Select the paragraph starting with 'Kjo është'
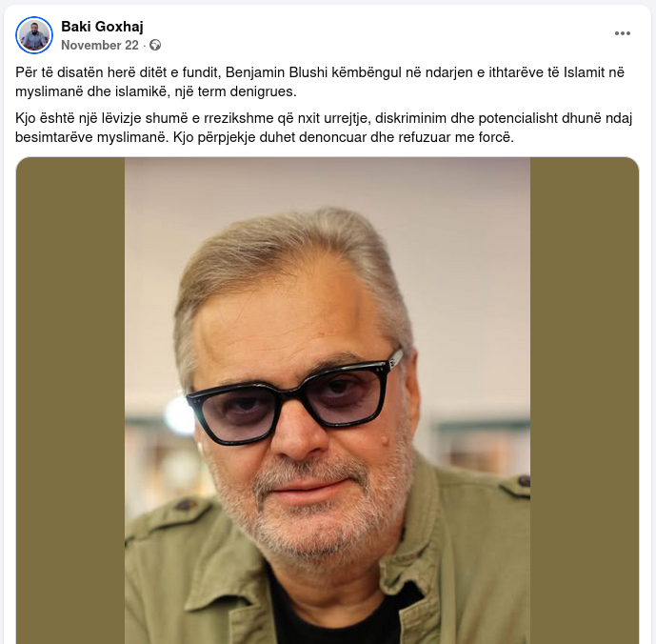The width and height of the screenshot is (656, 644). [x=324, y=128]
